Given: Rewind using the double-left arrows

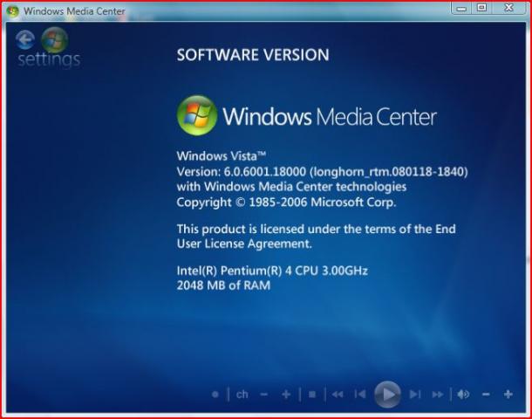Looking at the screenshot, I should pyautogui.click(x=338, y=395).
